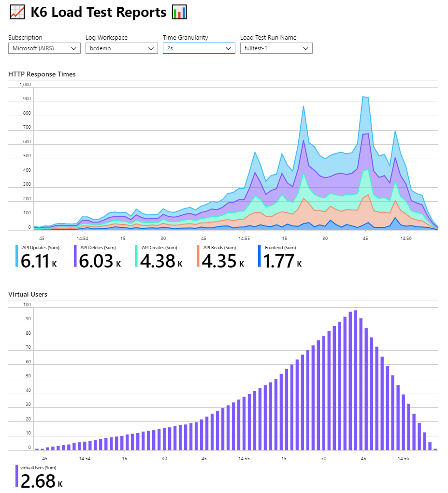Expand the Load Test Run Name dropdown
Screen dimensions: 448x493
click(x=276, y=48)
